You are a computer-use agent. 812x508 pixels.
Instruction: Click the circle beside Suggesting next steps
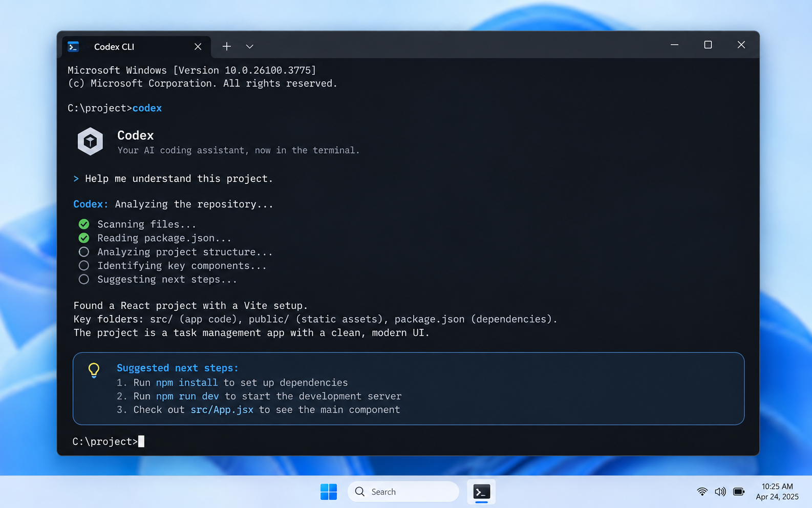(x=84, y=280)
